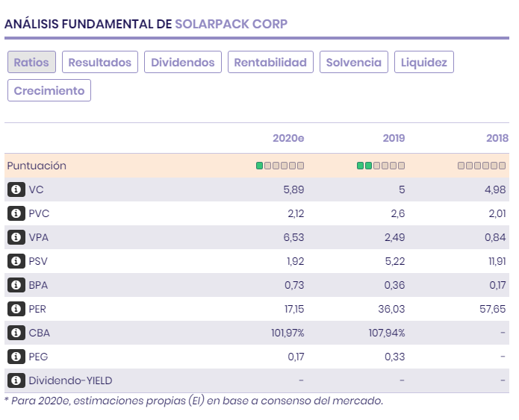View the Solvencia tab
519x420 pixels.
tap(353, 63)
